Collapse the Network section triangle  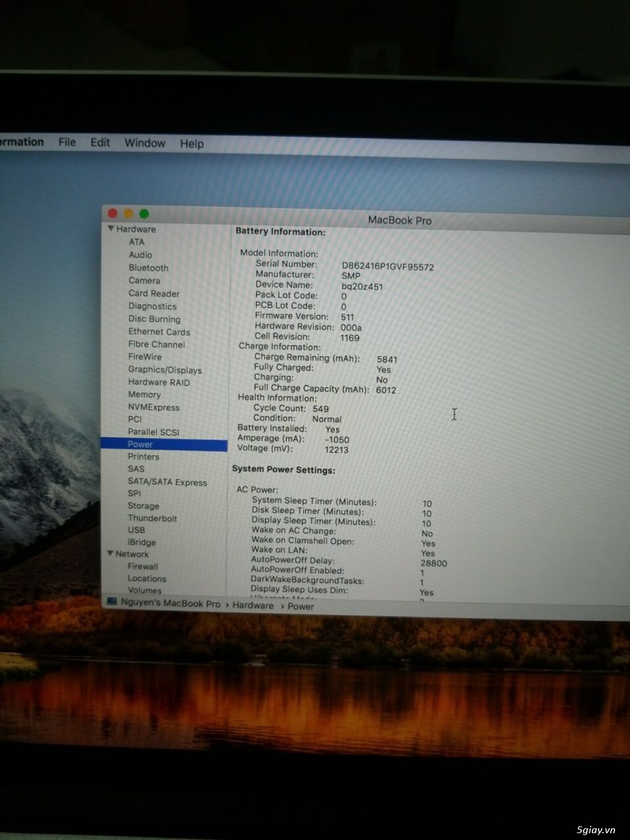coord(110,553)
